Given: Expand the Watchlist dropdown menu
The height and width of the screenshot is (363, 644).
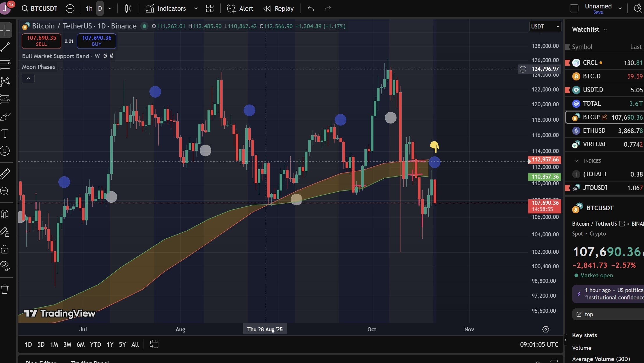Looking at the screenshot, I should coord(589,29).
